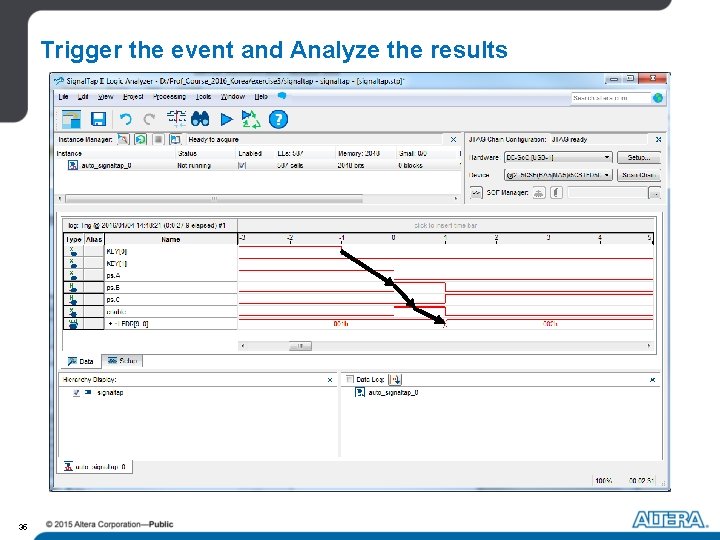Click the Status column header
Screen dimensions: 720x540
click(187, 153)
